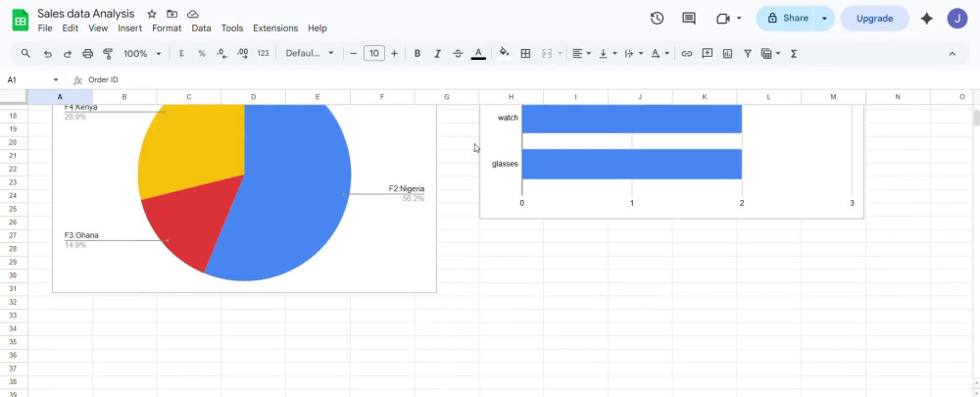The height and width of the screenshot is (397, 980).
Task: Insert a comment from toolbar
Action: (x=707, y=54)
